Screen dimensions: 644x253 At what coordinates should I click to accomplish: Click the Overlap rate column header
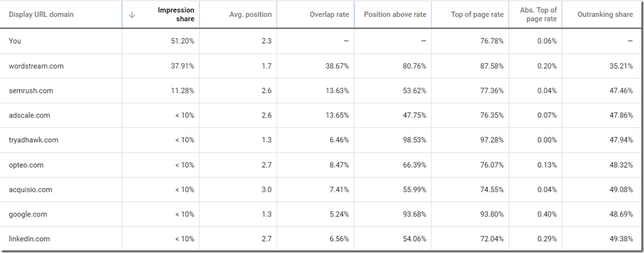click(x=329, y=15)
